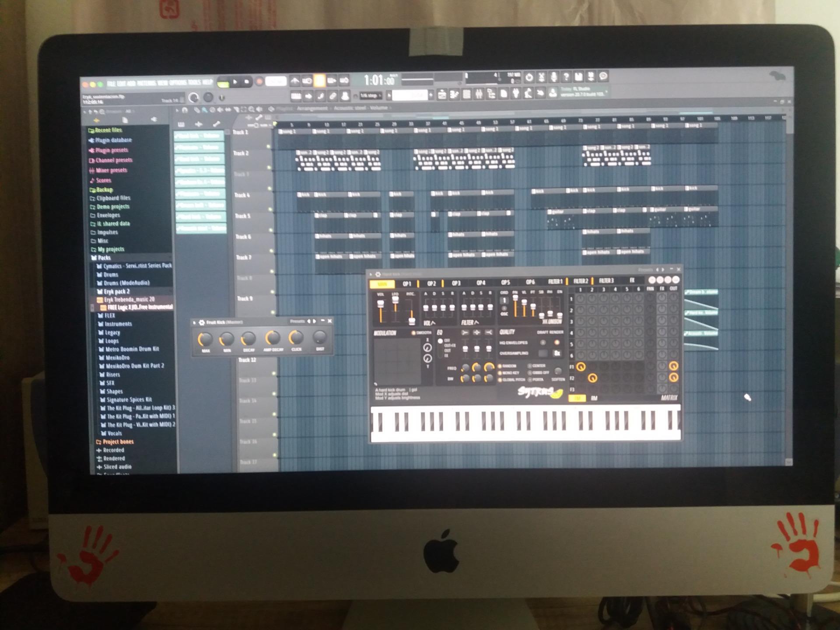Screen dimensions: 840x630
Task: Open the Channel rack view icon
Action: click(466, 94)
